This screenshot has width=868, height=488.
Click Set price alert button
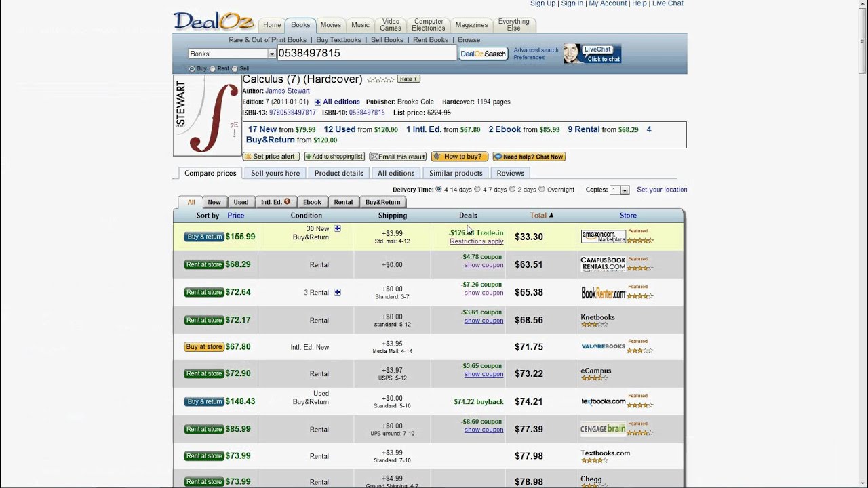[x=271, y=157]
